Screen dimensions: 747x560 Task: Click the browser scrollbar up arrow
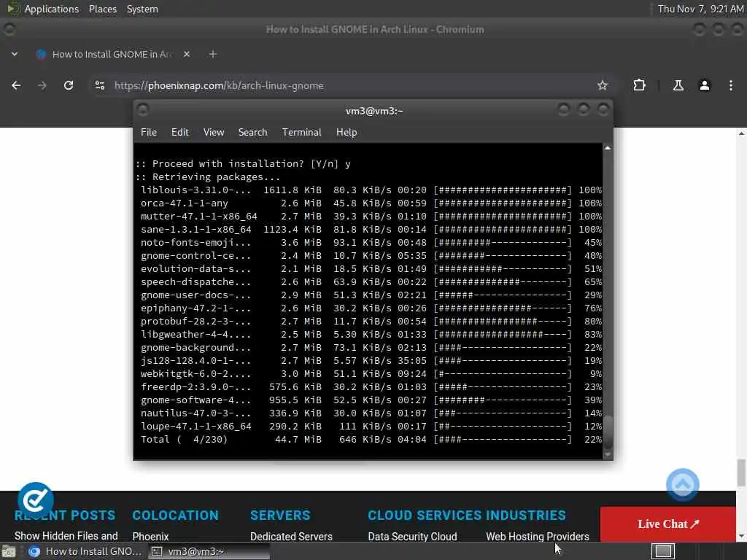tap(741, 134)
